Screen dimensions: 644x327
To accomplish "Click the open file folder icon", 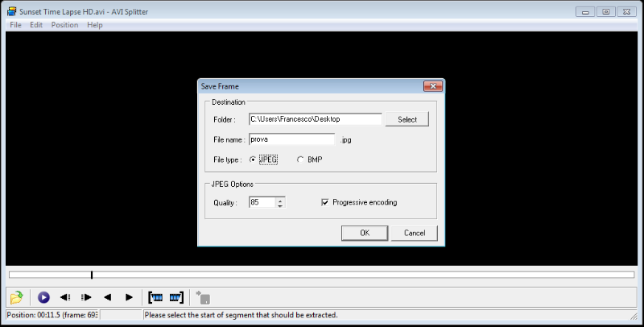I will click(x=16, y=297).
